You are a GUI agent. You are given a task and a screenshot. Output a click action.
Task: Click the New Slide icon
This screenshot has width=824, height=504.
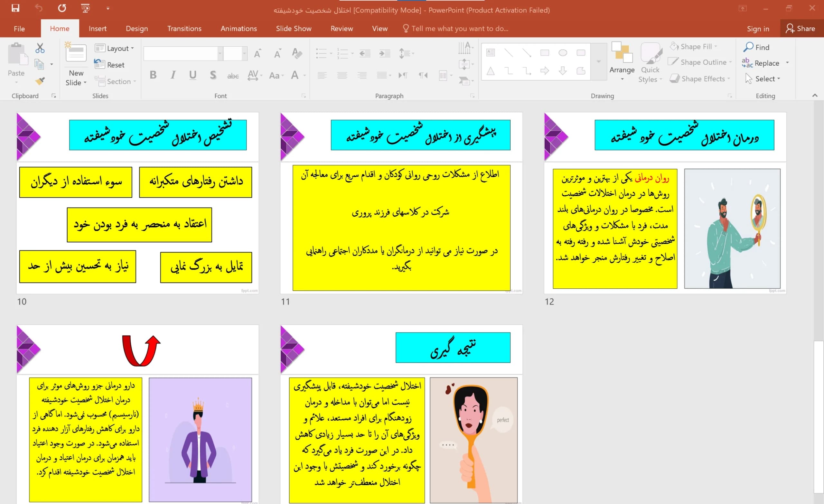click(x=76, y=52)
